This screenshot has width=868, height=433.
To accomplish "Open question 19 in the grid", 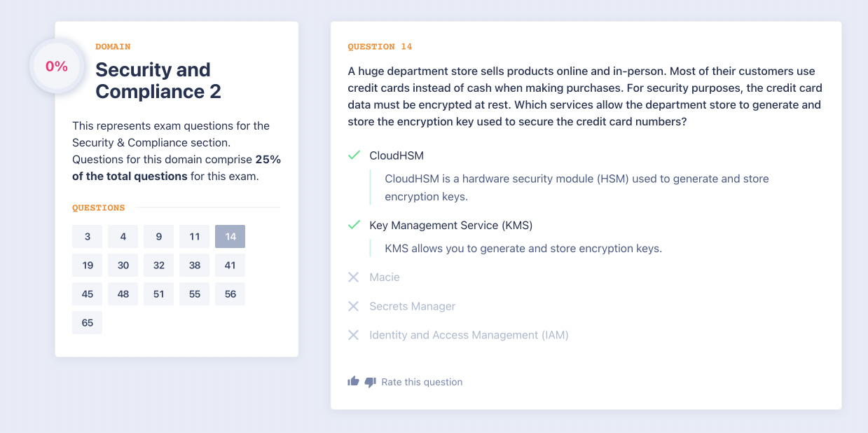I will click(x=87, y=266).
